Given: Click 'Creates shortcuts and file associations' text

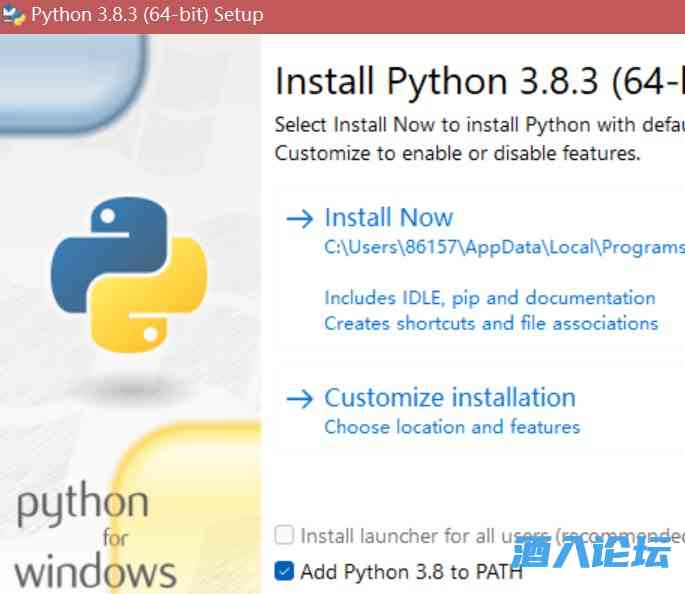Looking at the screenshot, I should [x=491, y=324].
